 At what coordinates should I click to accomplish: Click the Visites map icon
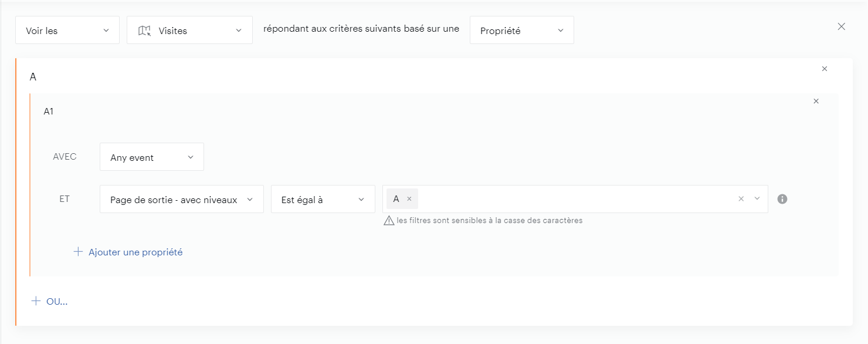click(144, 31)
